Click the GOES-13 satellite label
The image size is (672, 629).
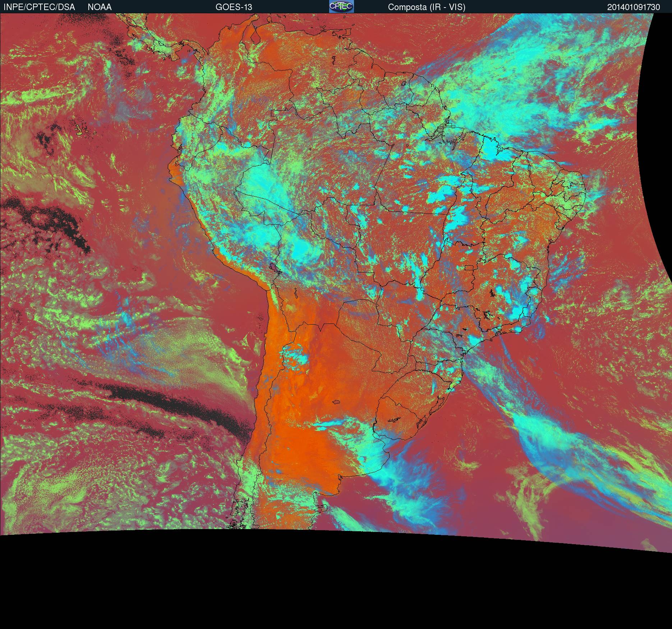pos(234,7)
